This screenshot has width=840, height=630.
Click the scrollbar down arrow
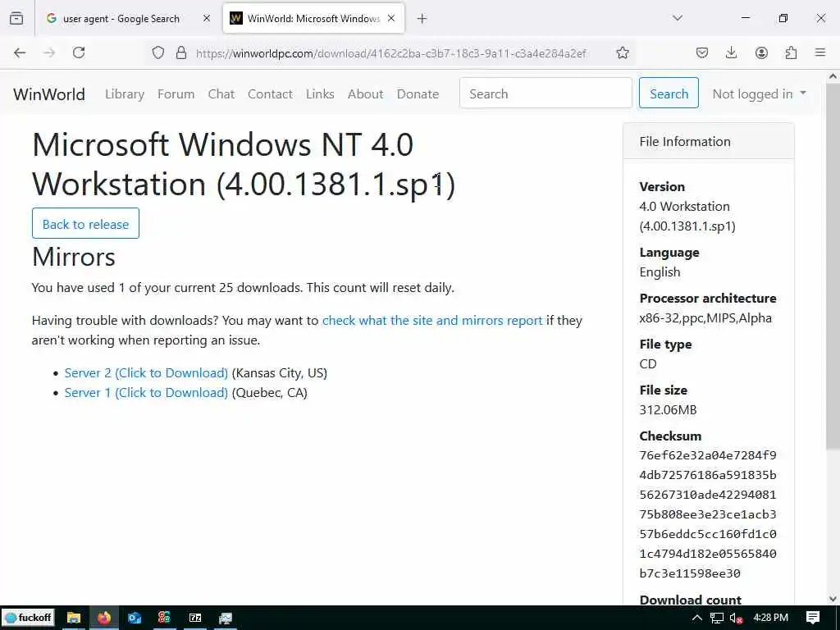pos(833,598)
